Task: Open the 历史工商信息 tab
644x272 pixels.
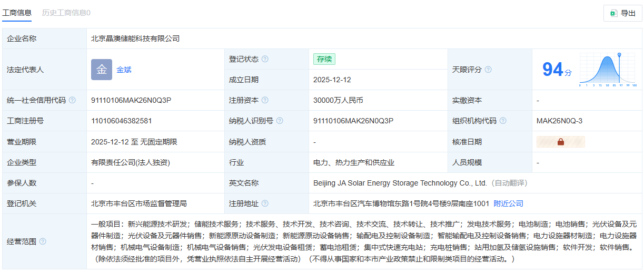Action: click(66, 13)
